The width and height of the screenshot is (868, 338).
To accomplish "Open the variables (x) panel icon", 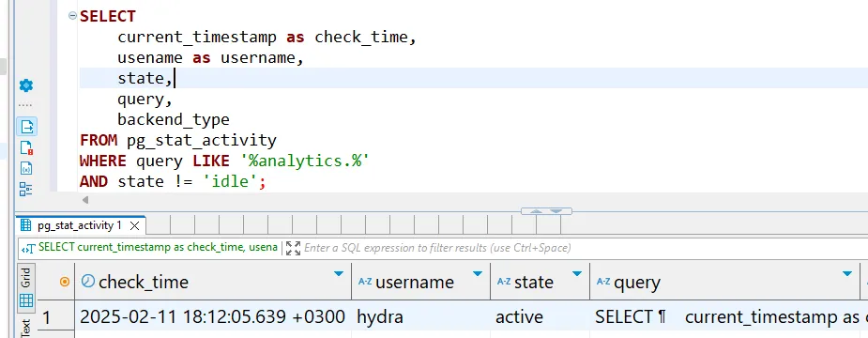I will click(x=26, y=168).
